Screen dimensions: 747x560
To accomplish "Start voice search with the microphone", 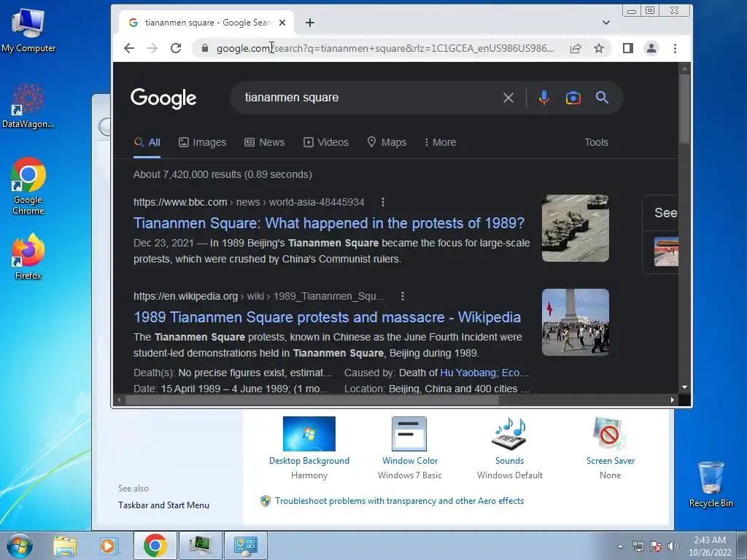I will click(x=543, y=98).
